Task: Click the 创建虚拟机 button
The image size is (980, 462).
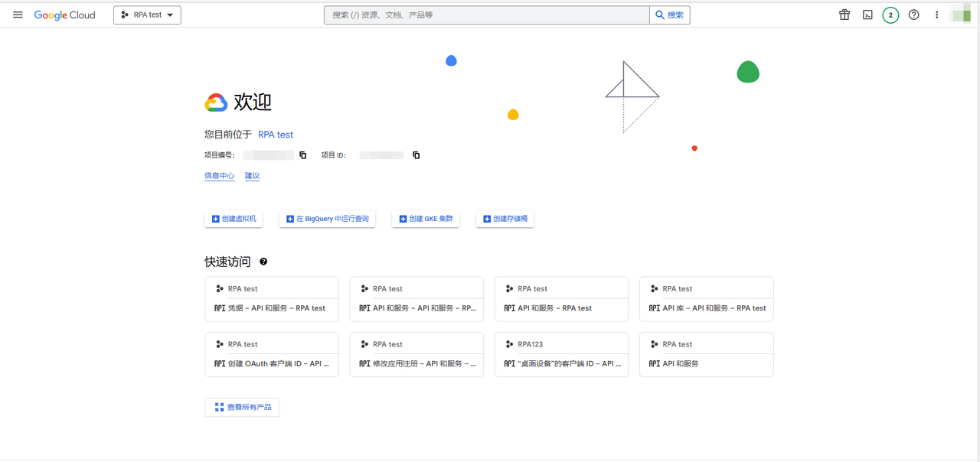Action: click(234, 219)
